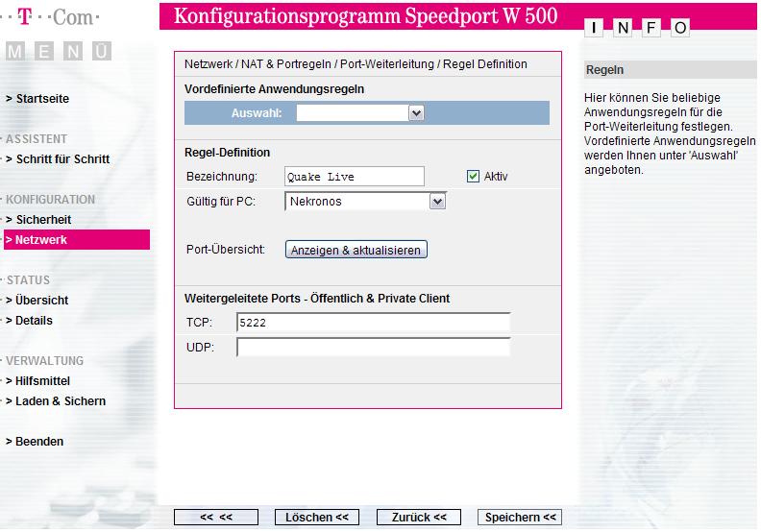The width and height of the screenshot is (761, 532).
Task: Click Anzeigen & aktualisieren button
Action: (356, 250)
